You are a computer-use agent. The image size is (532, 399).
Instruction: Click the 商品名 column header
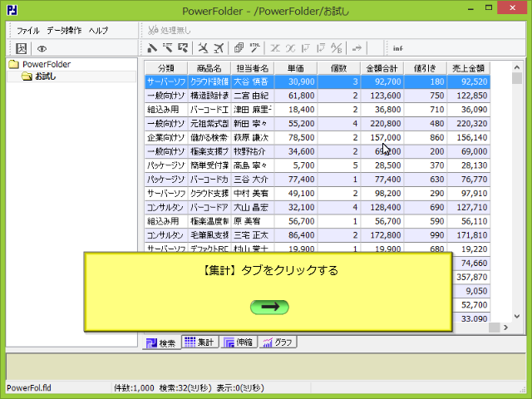coord(209,68)
